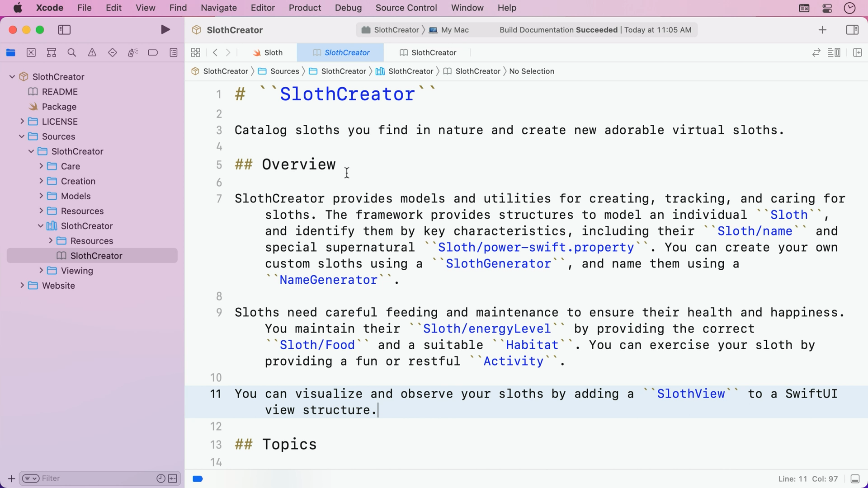Click the ``Sloth/name`` link in line 7
The height and width of the screenshot is (488, 868).
point(755,231)
